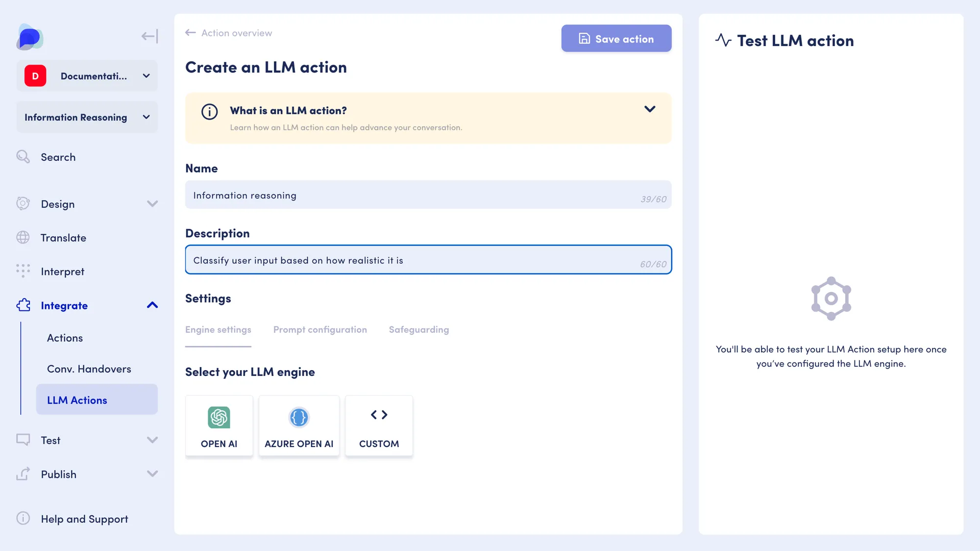
Task: Collapse the sidebar with the arrow icon
Action: (x=149, y=36)
